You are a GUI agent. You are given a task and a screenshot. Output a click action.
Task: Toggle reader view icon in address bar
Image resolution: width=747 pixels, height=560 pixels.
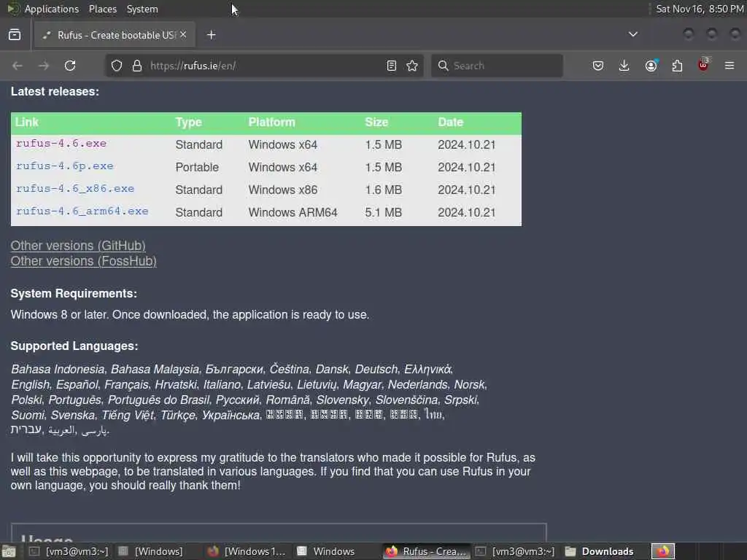pos(392,66)
